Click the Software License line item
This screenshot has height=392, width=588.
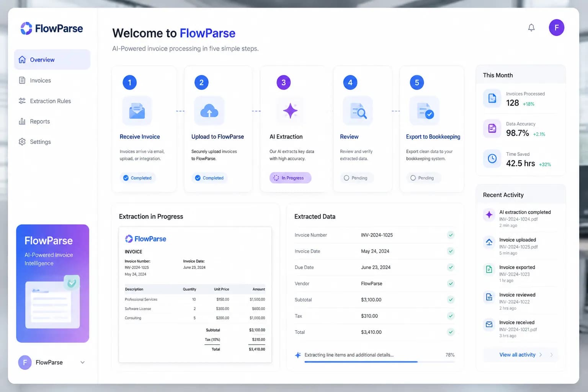[x=195, y=309]
